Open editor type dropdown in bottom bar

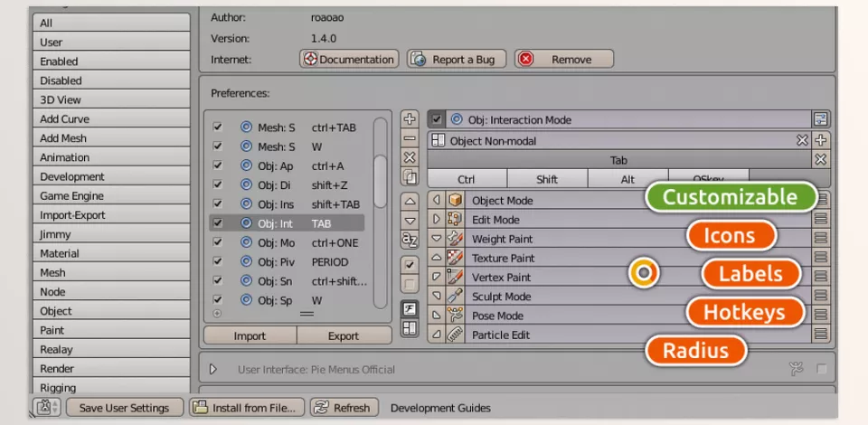[47, 408]
